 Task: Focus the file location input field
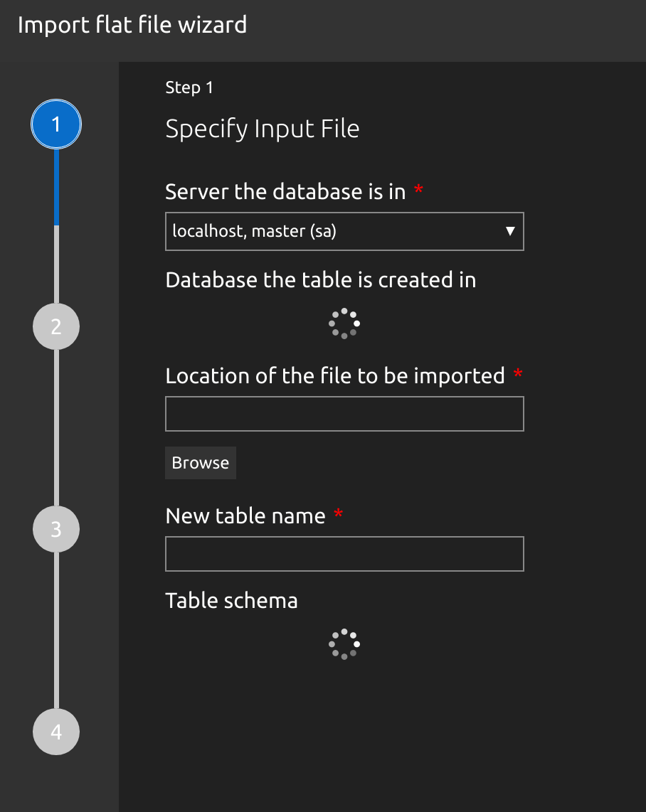(x=344, y=413)
